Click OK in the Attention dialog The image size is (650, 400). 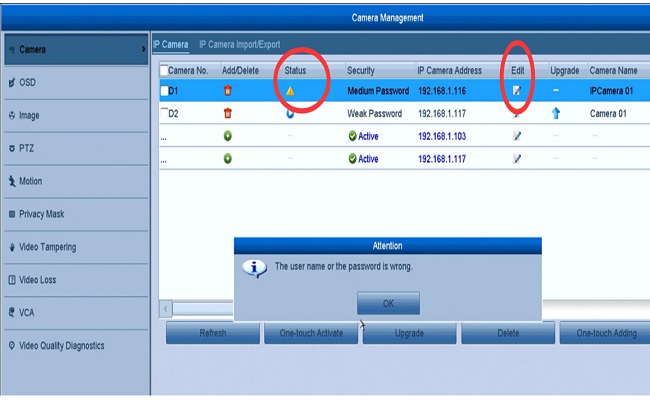388,303
